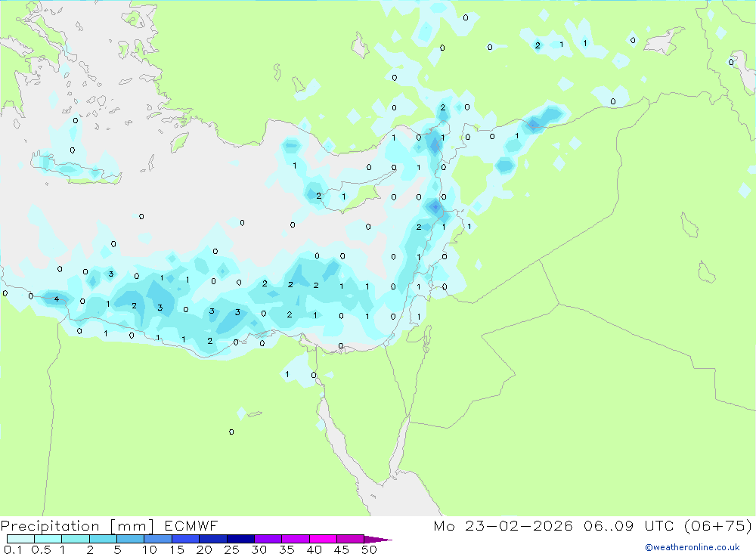Click the date "23-02-2026" text
Screen dimensions: 756x554
coord(519,525)
